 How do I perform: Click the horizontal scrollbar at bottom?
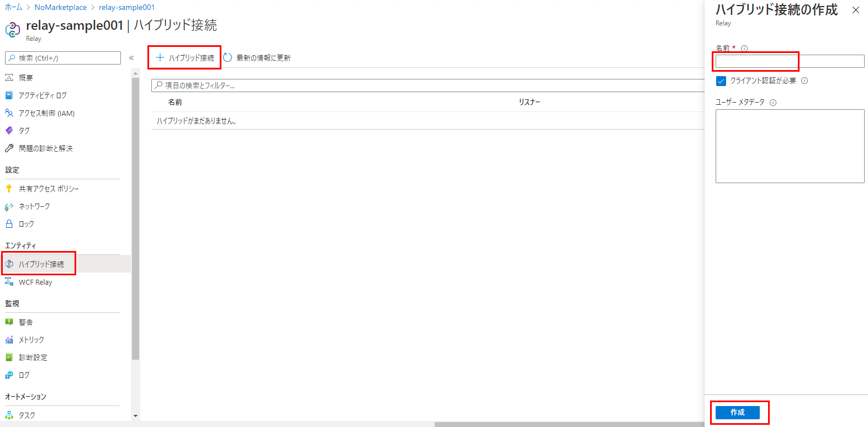[x=569, y=424]
